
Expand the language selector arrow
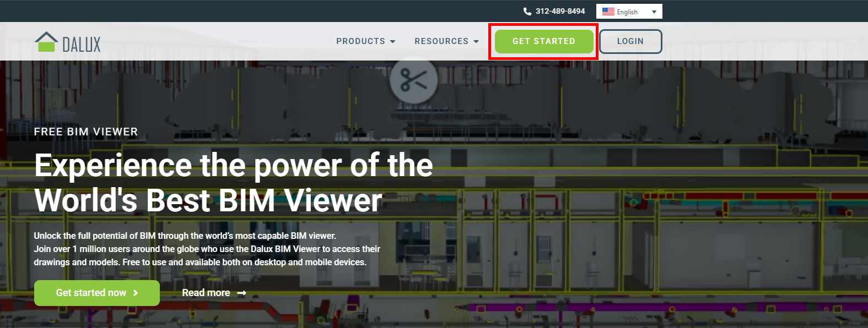(654, 12)
